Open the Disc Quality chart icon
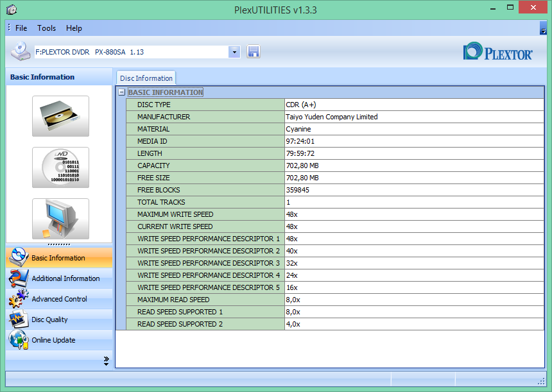The width and height of the screenshot is (552, 392). 19,319
